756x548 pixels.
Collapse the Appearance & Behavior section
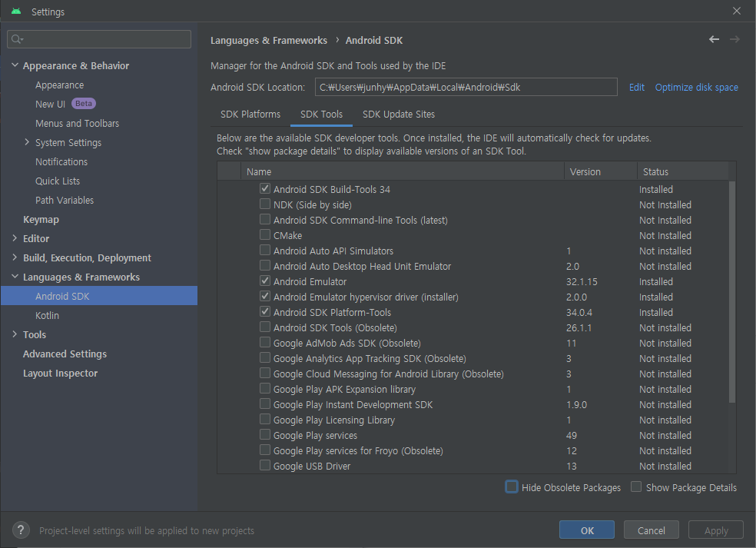tap(15, 65)
